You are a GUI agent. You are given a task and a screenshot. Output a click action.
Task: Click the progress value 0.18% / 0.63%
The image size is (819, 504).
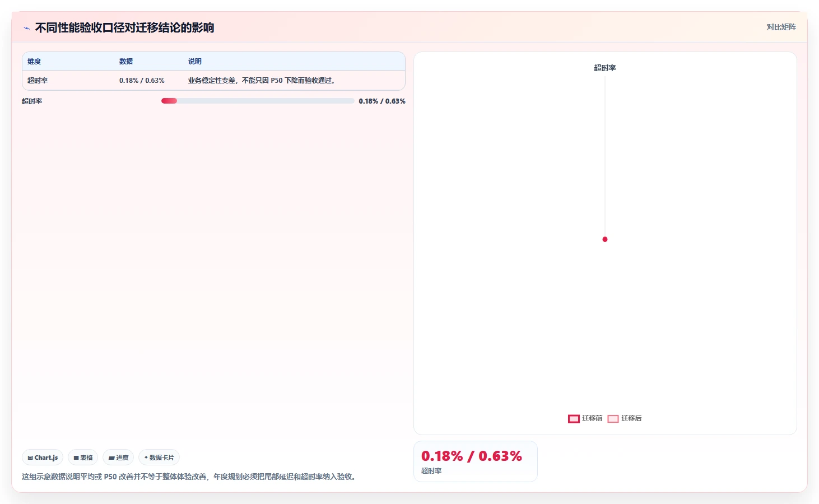pyautogui.click(x=382, y=101)
